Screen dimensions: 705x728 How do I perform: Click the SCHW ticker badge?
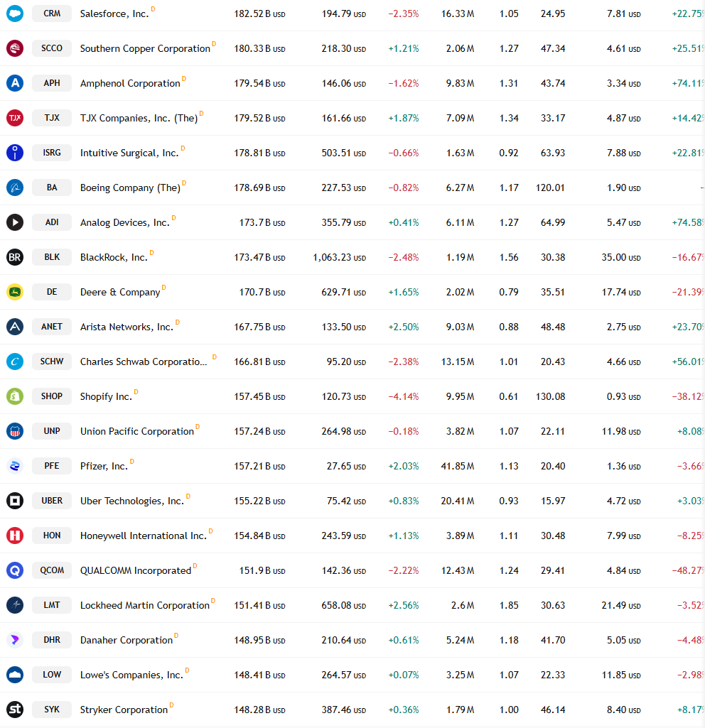pos(52,362)
